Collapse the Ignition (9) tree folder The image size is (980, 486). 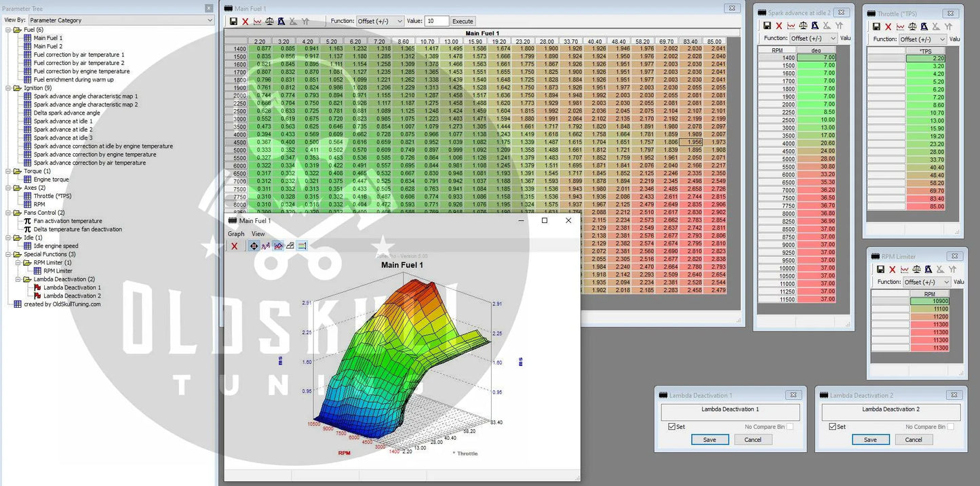click(x=8, y=88)
